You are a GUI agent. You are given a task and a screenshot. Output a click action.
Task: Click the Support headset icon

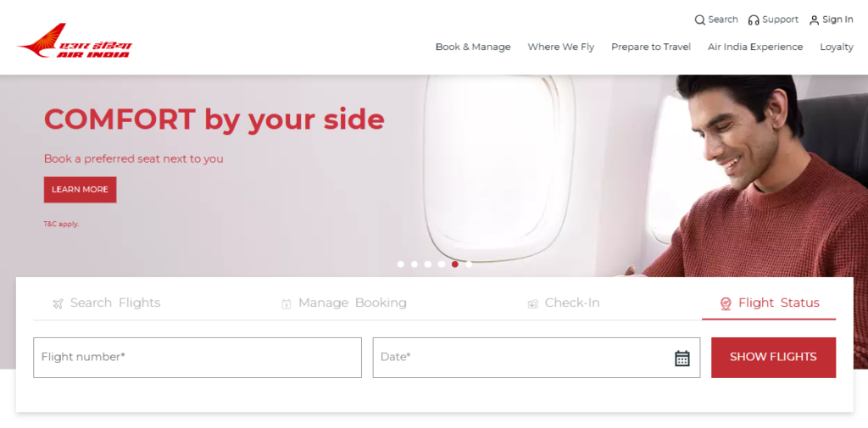pyautogui.click(x=754, y=20)
